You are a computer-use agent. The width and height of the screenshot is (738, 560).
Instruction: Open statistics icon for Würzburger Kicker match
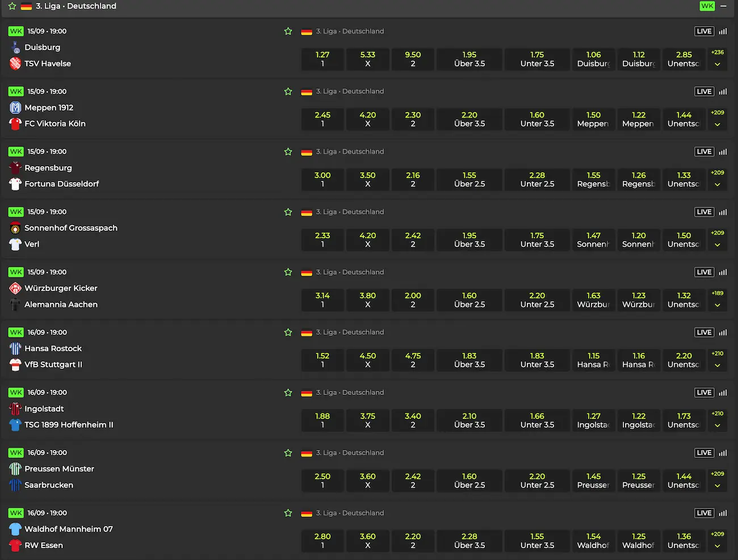click(x=723, y=272)
